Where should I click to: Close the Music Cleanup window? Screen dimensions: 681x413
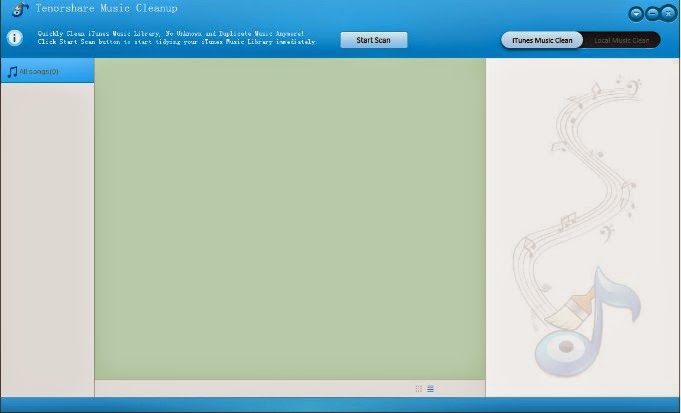(668, 14)
